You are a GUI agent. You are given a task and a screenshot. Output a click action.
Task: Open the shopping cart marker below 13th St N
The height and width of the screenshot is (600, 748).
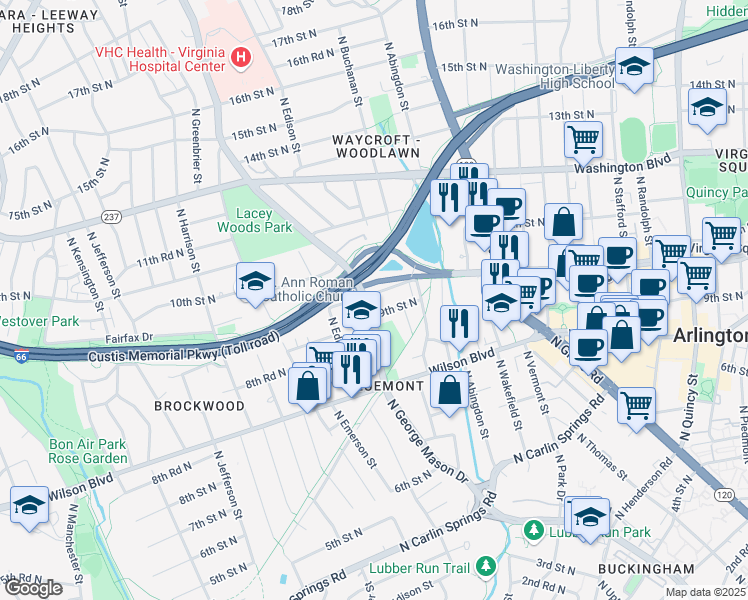(583, 144)
